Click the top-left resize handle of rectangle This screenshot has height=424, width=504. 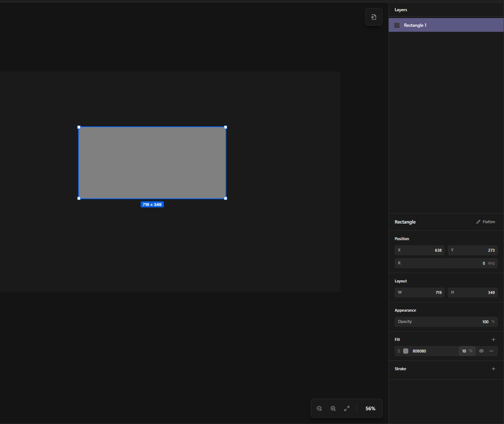click(79, 127)
